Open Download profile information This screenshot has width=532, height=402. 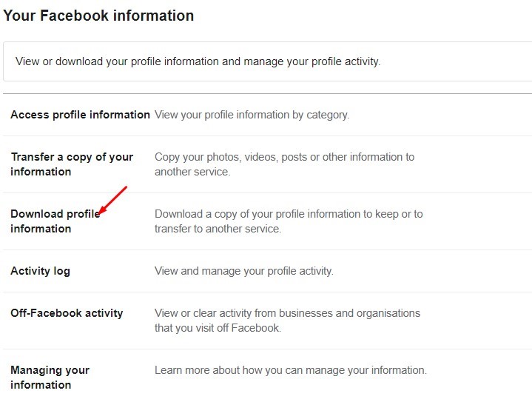pyautogui.click(x=55, y=221)
